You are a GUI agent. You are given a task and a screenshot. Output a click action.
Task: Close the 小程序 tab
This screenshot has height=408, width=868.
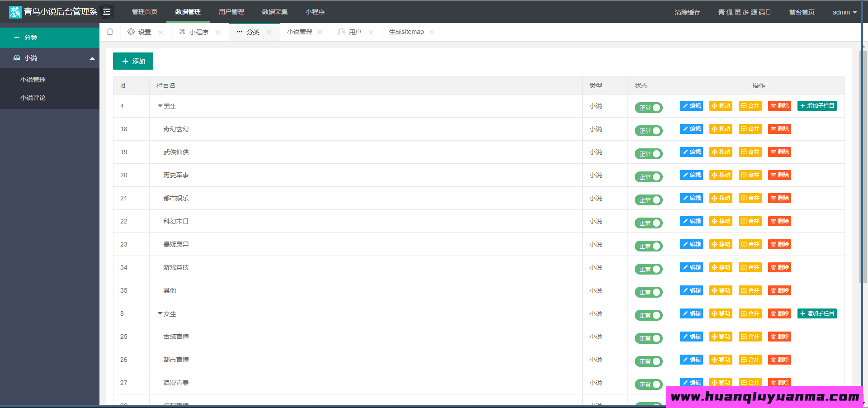point(218,32)
